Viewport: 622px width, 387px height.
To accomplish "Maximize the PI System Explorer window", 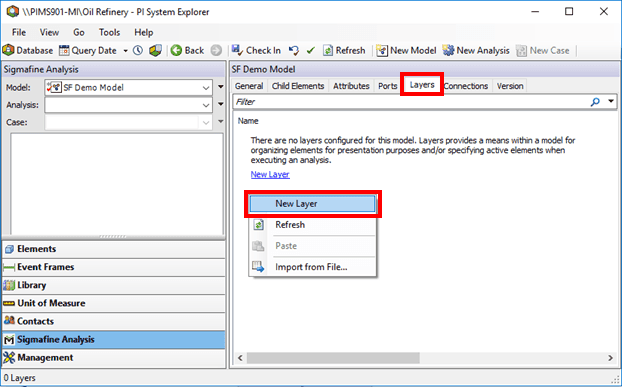I will [x=569, y=11].
